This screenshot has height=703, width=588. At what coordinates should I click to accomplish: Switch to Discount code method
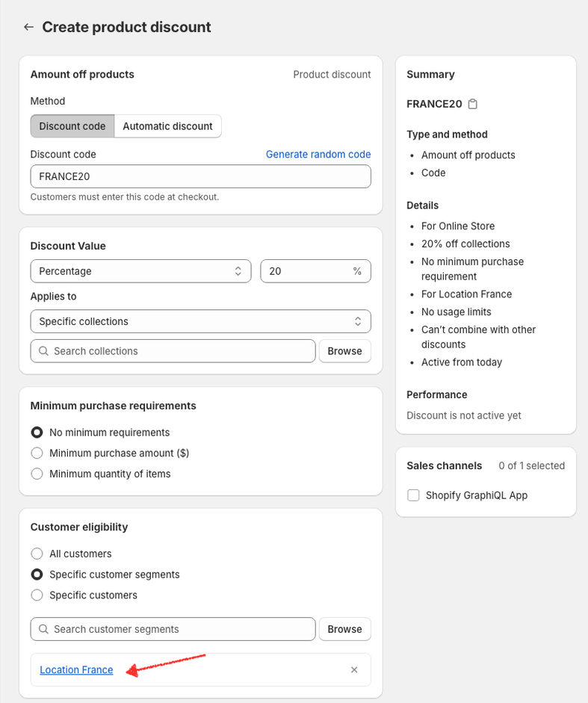click(x=72, y=126)
